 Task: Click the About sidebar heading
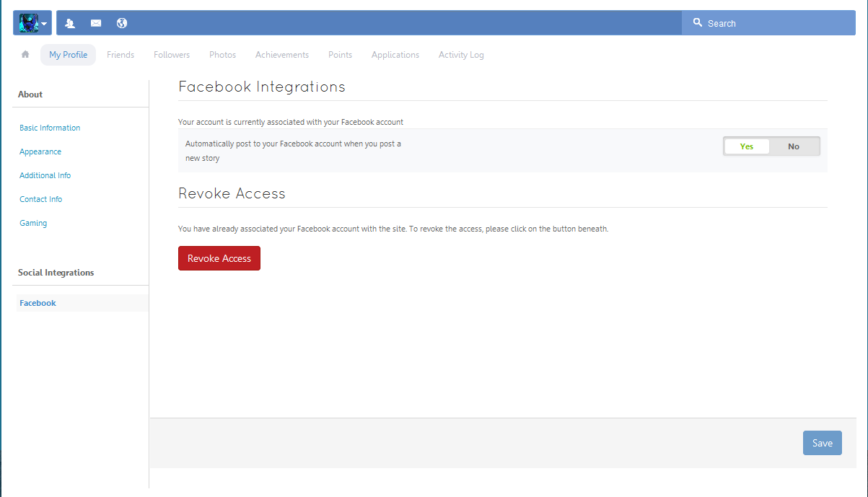[30, 94]
